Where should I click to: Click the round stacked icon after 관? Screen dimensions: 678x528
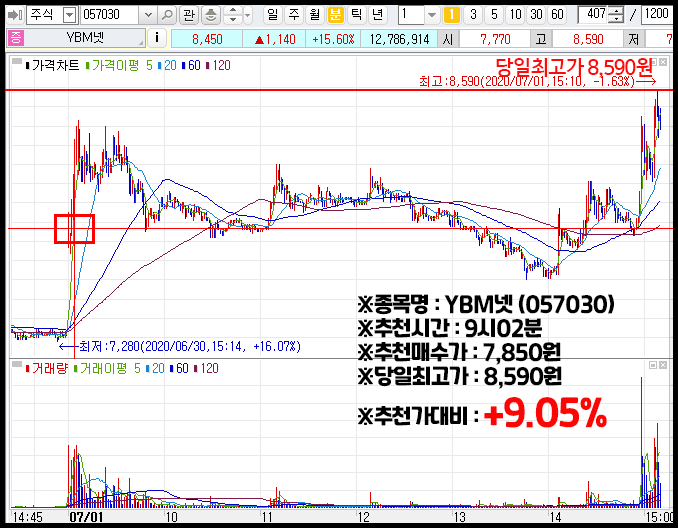211,16
